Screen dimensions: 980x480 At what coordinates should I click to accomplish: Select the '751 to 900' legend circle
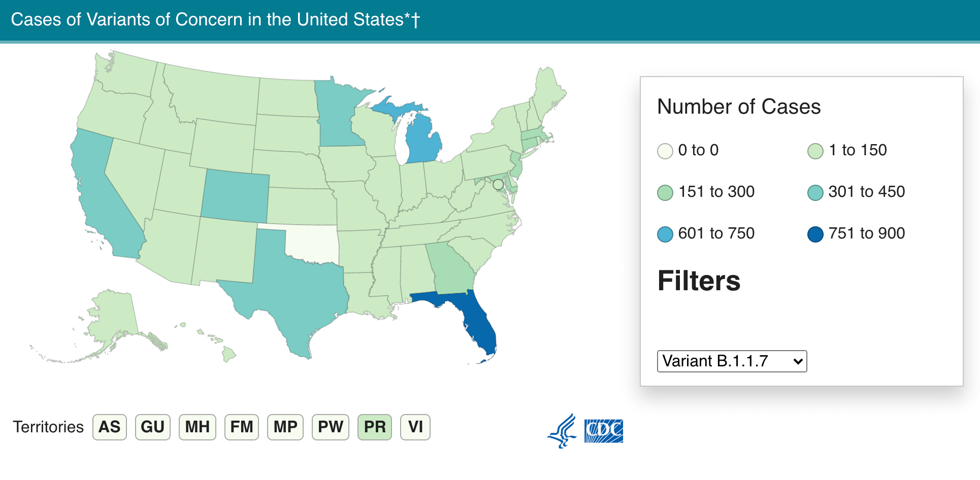point(815,234)
